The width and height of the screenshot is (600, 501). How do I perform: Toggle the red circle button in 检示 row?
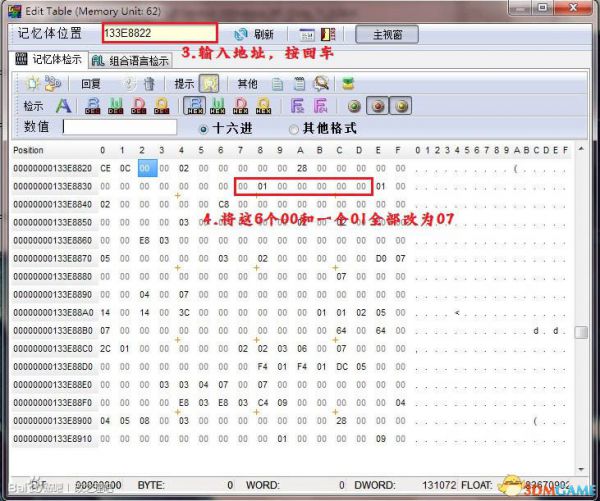click(377, 105)
